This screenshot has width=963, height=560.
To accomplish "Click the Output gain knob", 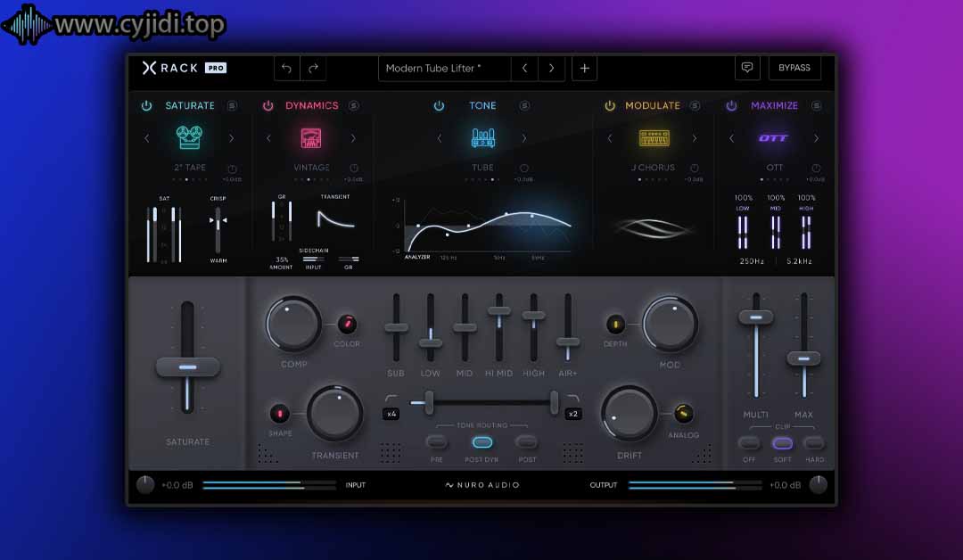I will pos(818,484).
